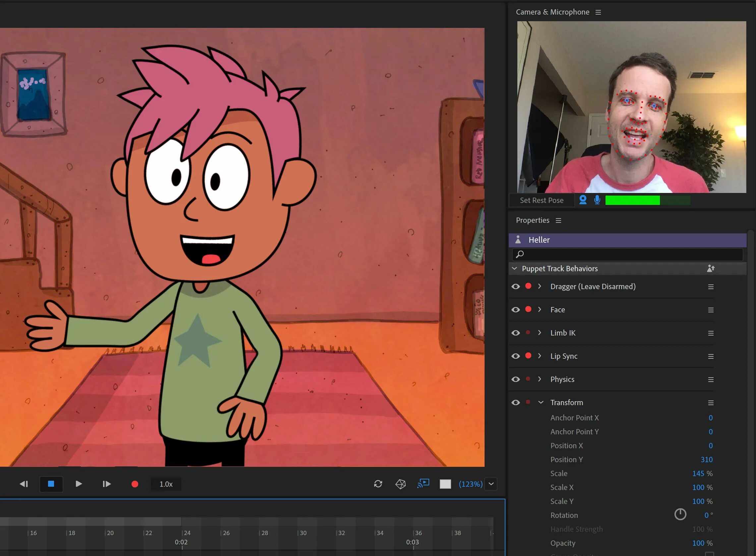Click the record button in transport controls

[135, 484]
